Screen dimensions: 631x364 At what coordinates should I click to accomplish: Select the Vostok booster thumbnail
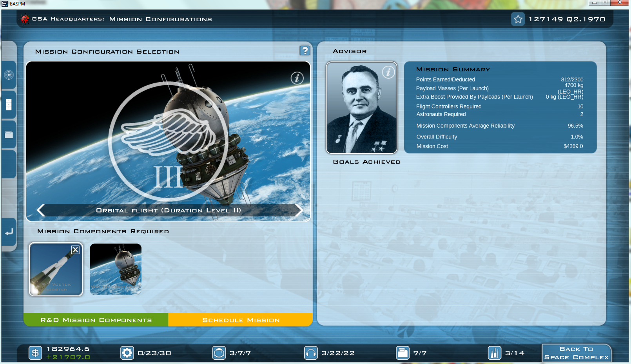point(56,269)
